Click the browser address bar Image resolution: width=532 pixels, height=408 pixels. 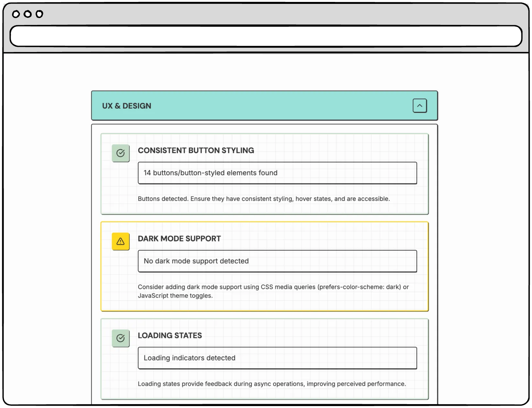coord(266,36)
